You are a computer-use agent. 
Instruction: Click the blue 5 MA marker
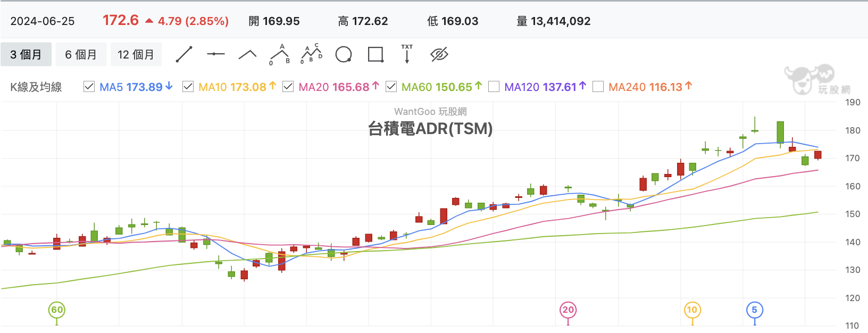[x=754, y=310]
